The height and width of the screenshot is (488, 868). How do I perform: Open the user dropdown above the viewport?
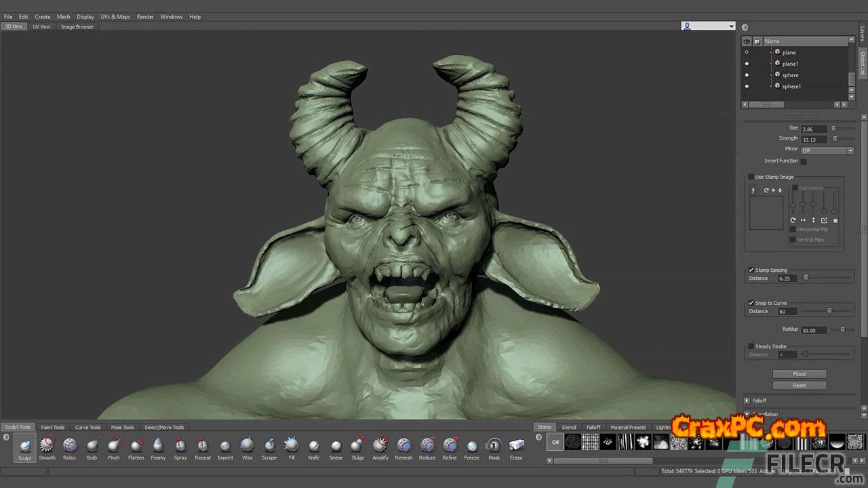coord(709,26)
